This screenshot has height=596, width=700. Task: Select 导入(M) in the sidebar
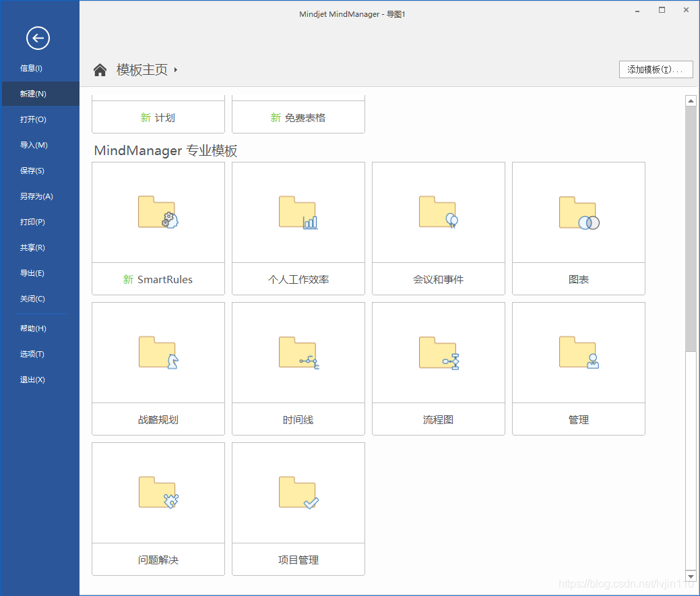coord(40,145)
